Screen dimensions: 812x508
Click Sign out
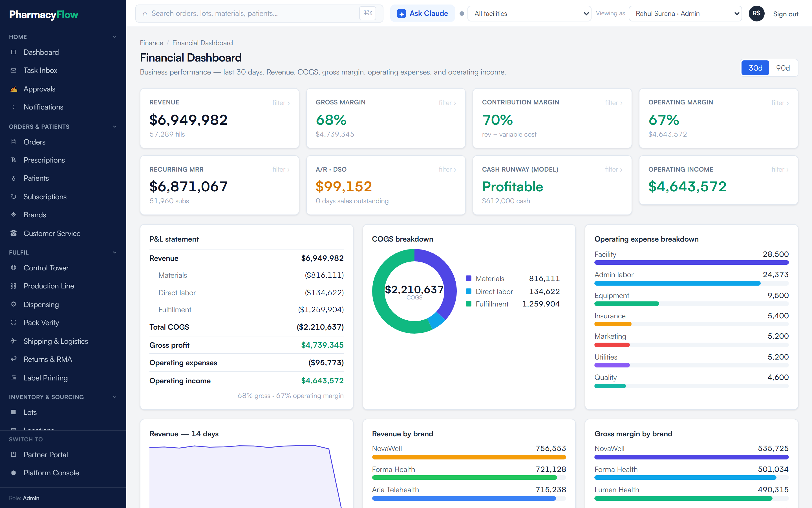click(785, 14)
